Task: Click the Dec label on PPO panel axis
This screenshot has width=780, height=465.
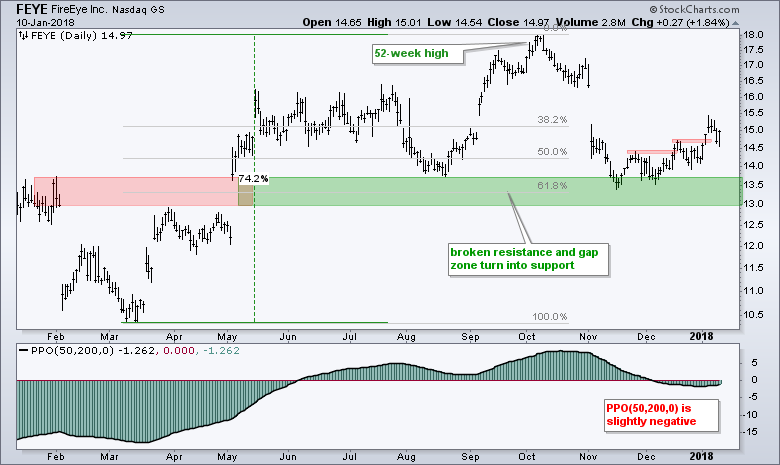Action: tap(646, 457)
